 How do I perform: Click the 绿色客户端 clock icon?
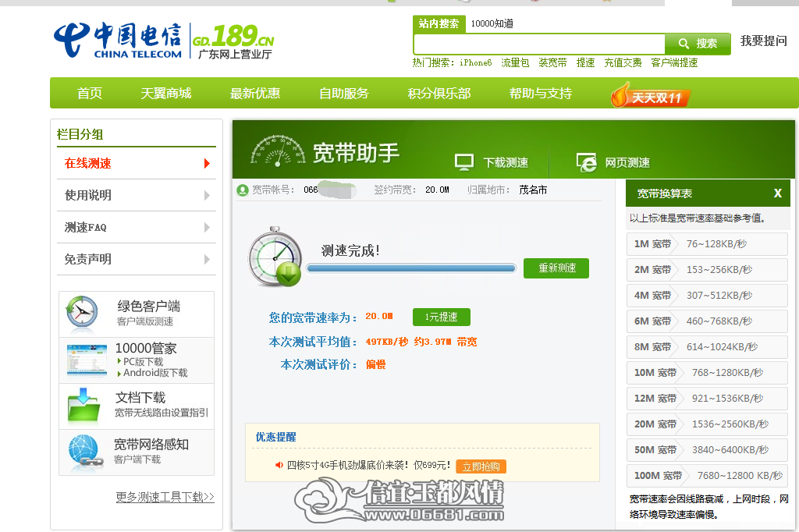click(x=81, y=312)
